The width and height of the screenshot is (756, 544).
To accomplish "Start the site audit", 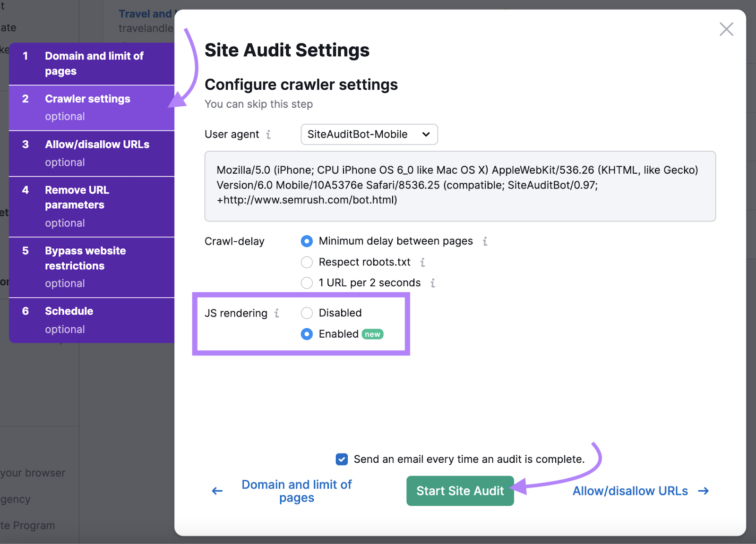I will click(x=459, y=491).
